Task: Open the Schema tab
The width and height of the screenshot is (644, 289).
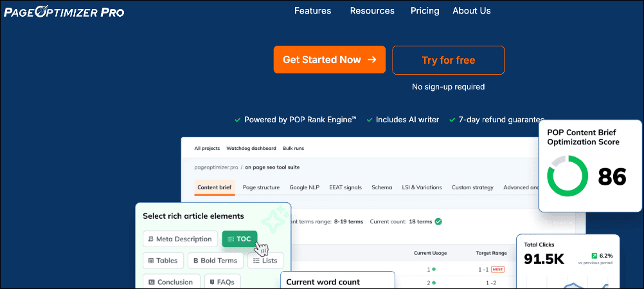Action: 382,187
